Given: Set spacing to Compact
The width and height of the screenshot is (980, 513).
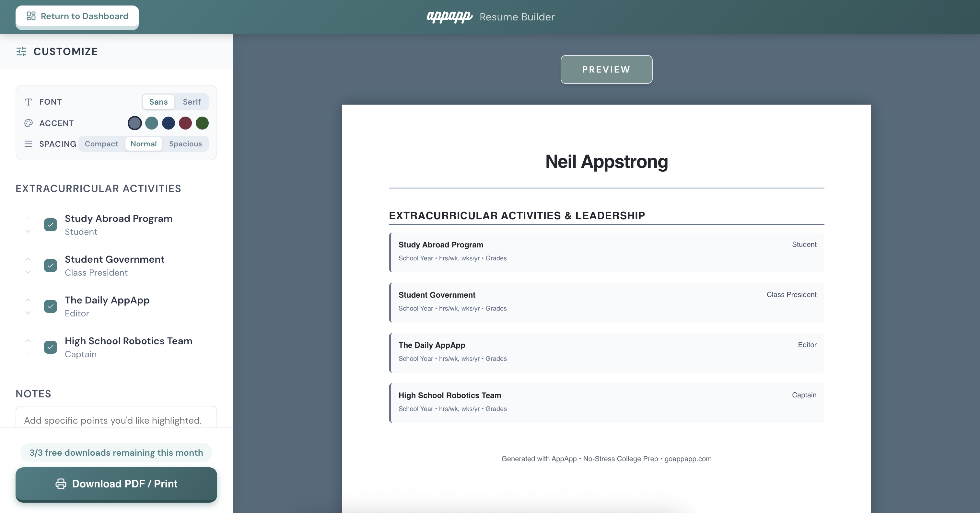Looking at the screenshot, I should [x=101, y=144].
